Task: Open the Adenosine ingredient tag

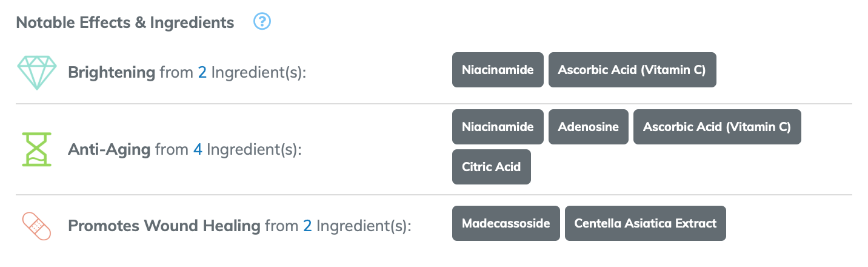Action: point(588,127)
